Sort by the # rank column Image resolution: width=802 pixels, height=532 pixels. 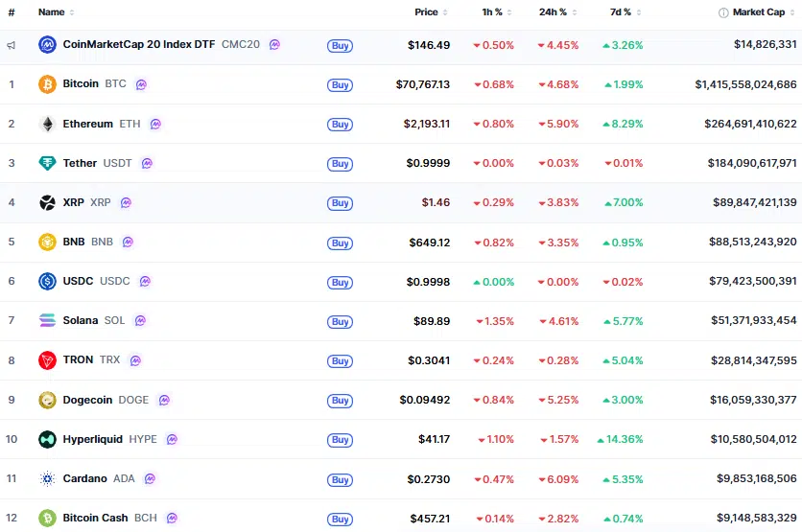pyautogui.click(x=12, y=12)
